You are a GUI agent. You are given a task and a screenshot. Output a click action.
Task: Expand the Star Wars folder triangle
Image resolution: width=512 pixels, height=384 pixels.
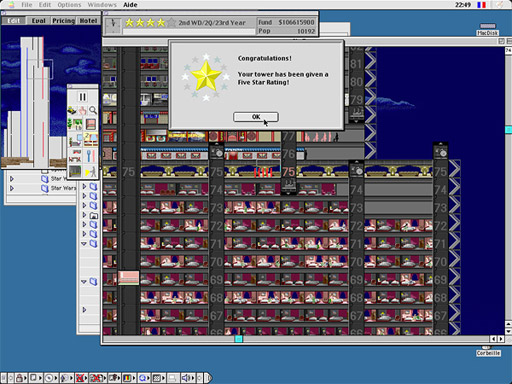coord(12,188)
